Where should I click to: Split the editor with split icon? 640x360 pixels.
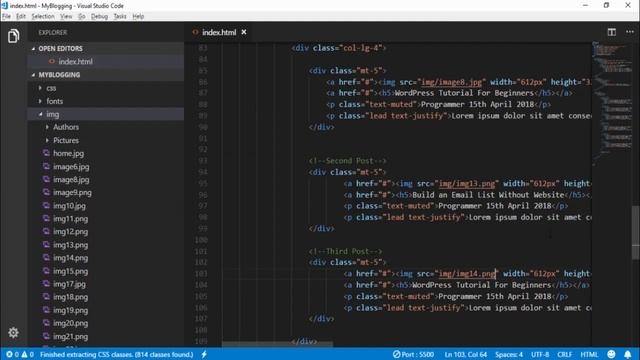click(611, 32)
